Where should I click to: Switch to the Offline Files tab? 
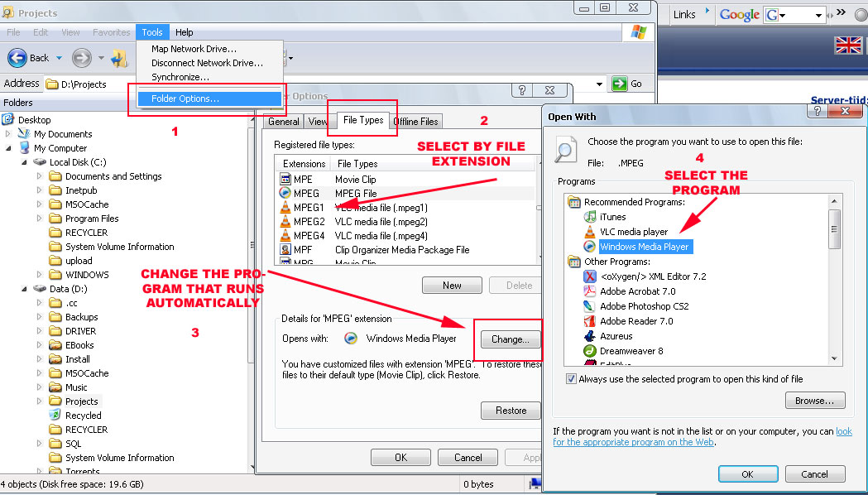tap(415, 121)
